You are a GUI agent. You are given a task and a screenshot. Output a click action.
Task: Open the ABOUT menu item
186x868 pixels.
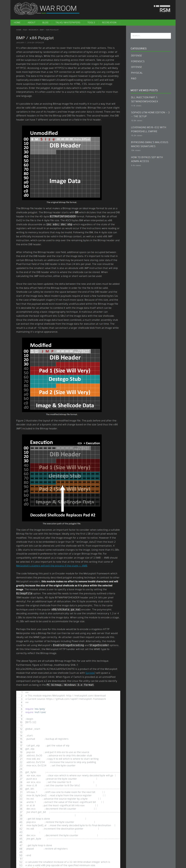pyautogui.click(x=31, y=23)
